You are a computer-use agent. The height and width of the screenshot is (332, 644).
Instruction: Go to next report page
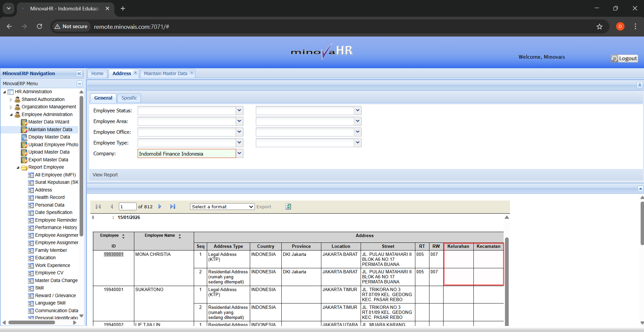coord(160,207)
